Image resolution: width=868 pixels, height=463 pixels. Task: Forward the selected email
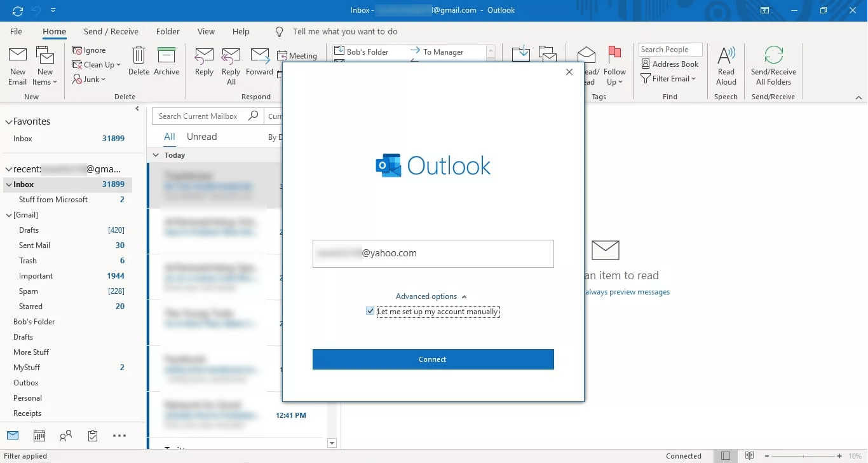point(260,62)
